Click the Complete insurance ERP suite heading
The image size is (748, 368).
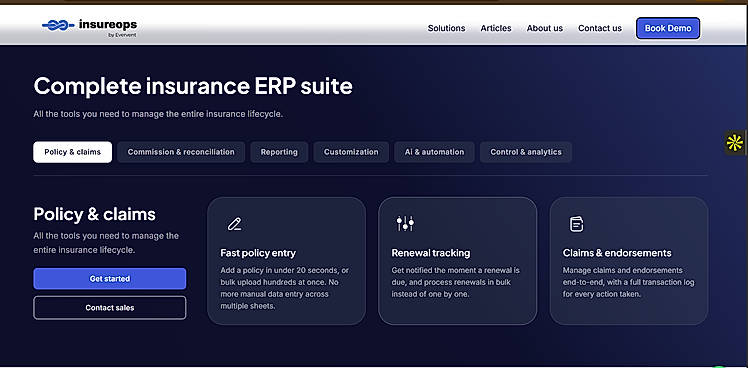point(193,86)
